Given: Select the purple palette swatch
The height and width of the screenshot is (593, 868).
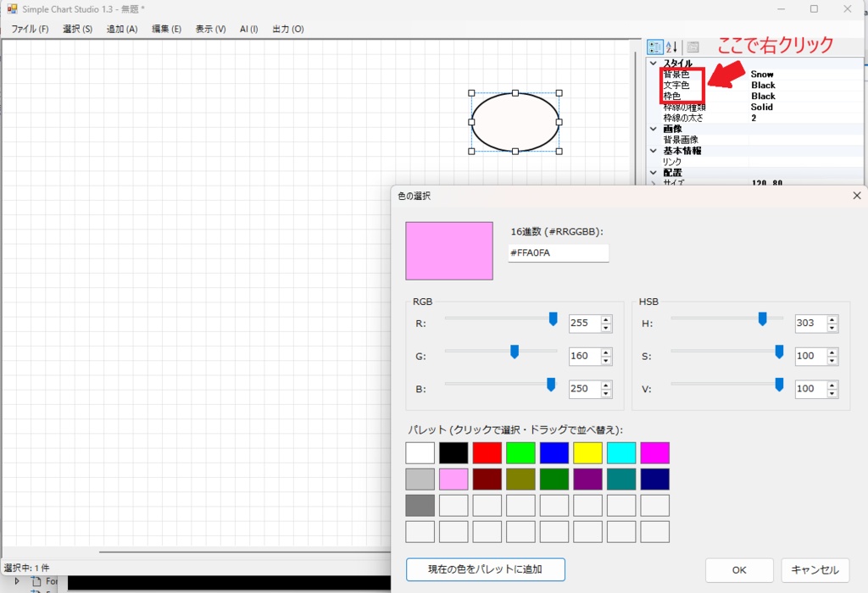Looking at the screenshot, I should 588,479.
